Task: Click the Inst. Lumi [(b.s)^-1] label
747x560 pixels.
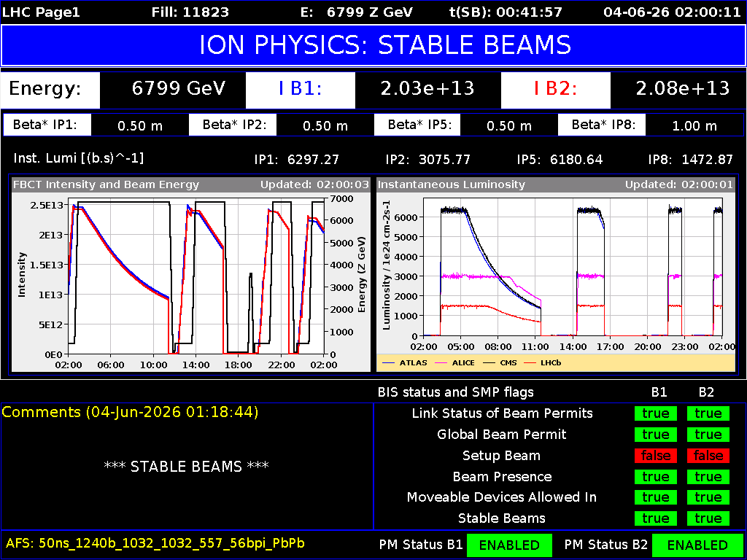Action: coord(79,158)
